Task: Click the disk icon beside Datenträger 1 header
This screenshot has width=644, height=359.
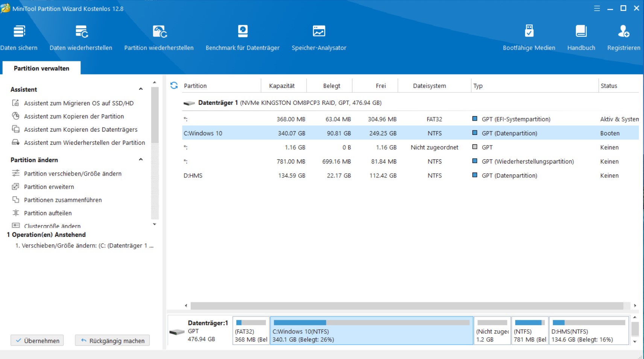Action: coord(189,103)
